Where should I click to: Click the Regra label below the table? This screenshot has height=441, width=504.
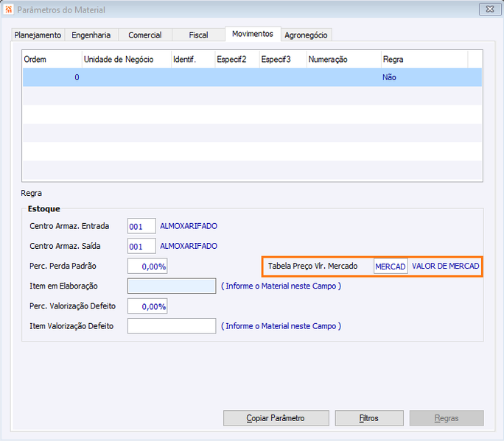tap(31, 193)
